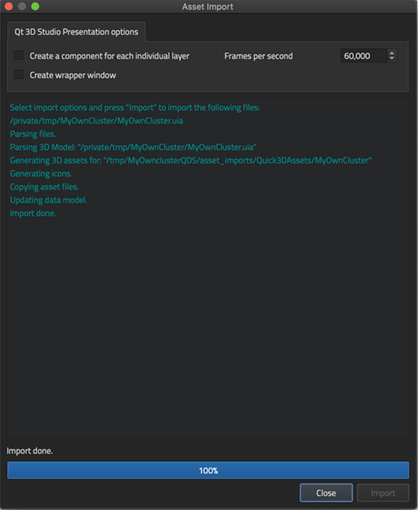Click the Frames per second value field

coord(364,56)
